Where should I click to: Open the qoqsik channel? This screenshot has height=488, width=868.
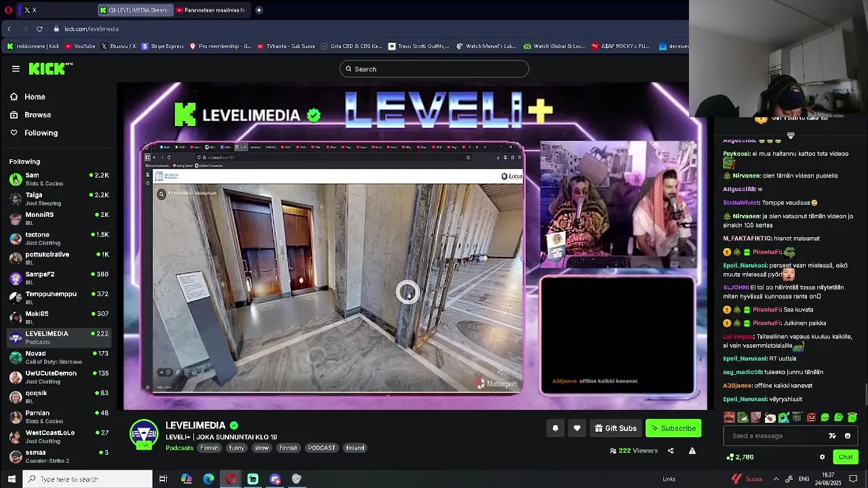coord(58,396)
